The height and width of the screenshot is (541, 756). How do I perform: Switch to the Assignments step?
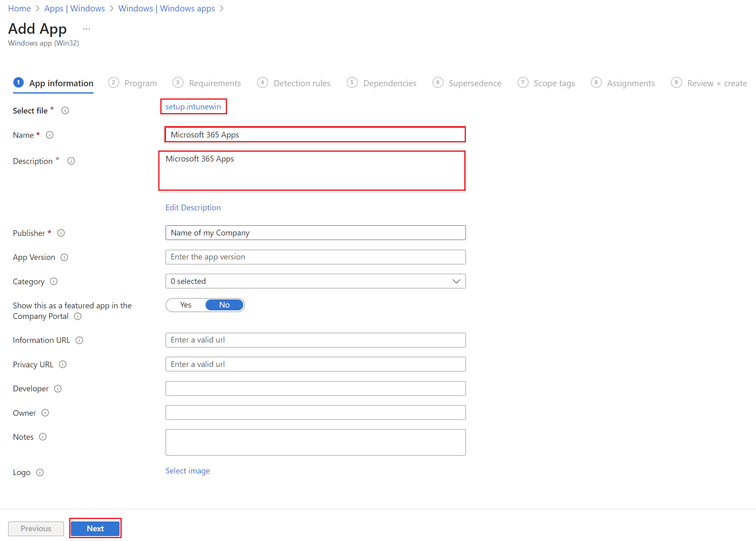630,83
